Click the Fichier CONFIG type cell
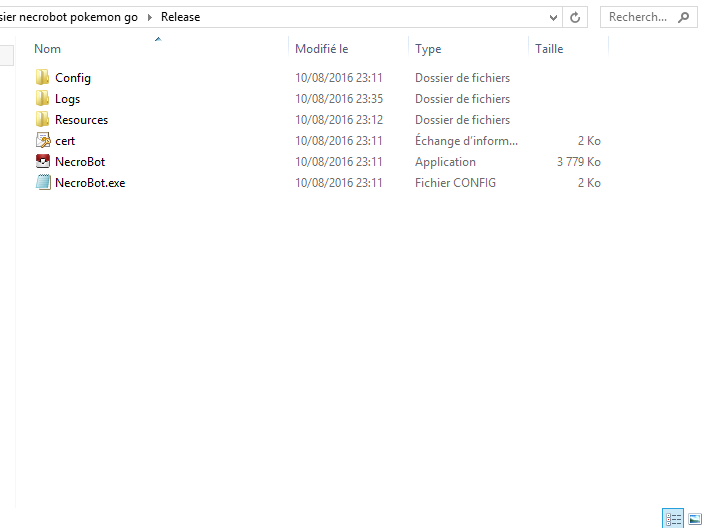The height and width of the screenshot is (528, 709). 455,183
